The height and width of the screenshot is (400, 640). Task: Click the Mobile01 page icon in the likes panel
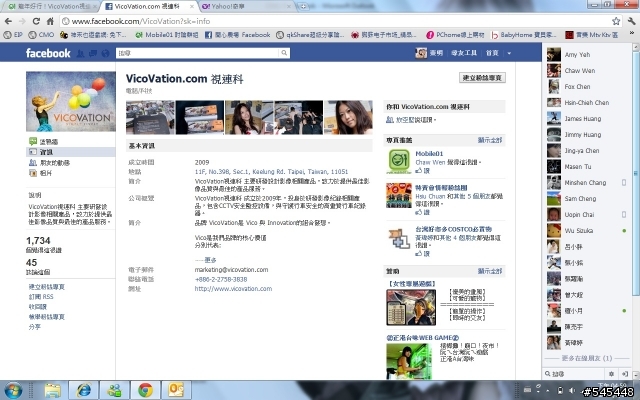(x=399, y=161)
